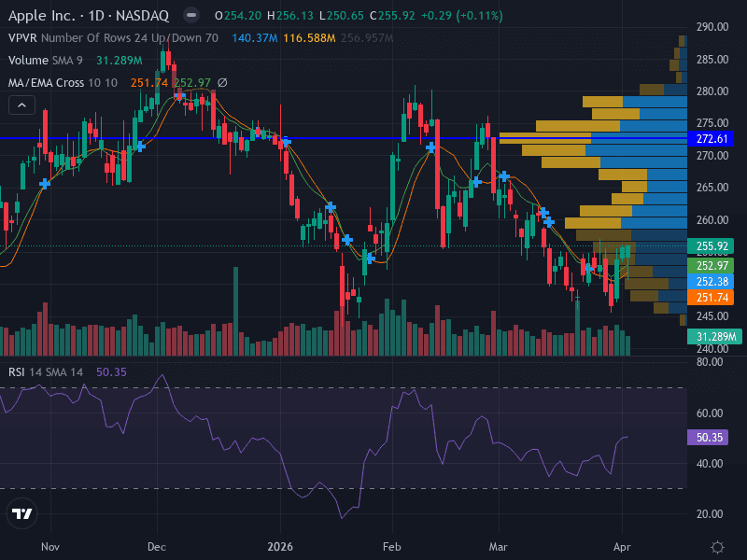Viewport: 747px width, 560px height.
Task: Click the 280.00 price axis label
Action: coord(712,91)
